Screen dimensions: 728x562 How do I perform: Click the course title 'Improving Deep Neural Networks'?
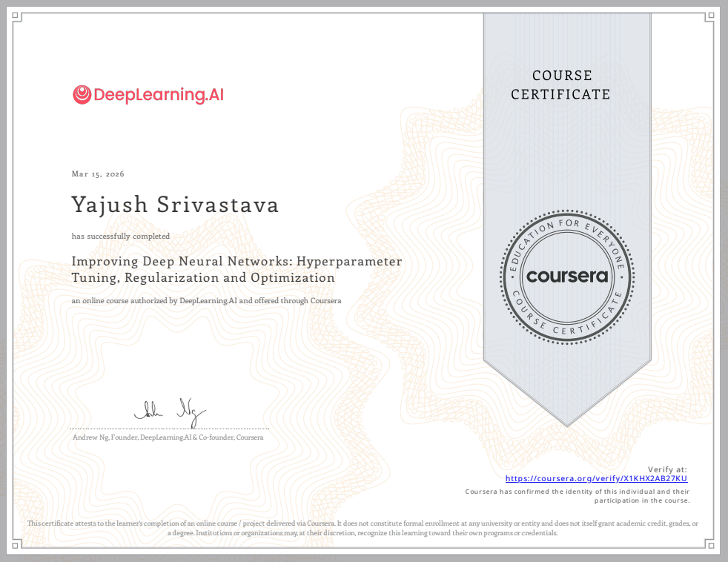236,269
